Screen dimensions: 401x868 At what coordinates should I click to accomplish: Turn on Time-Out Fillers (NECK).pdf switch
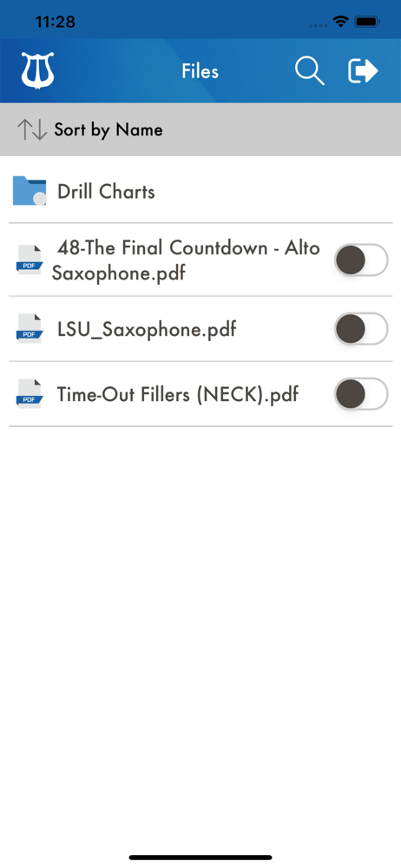pos(361,394)
